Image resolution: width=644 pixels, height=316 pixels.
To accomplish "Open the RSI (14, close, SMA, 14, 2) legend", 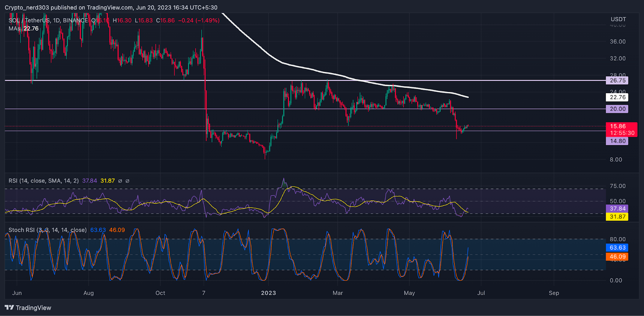I will (43, 181).
